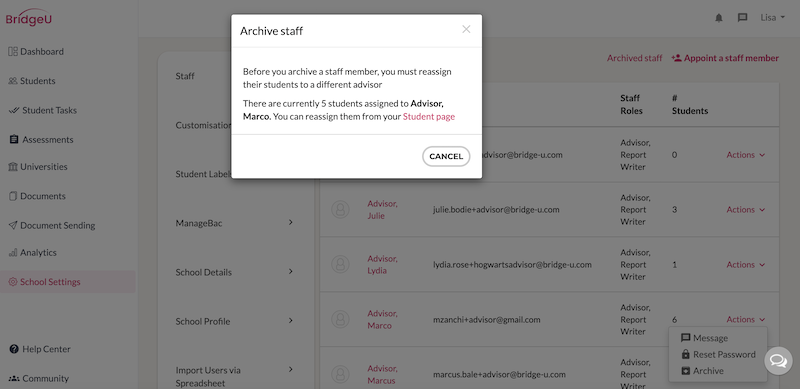
Task: Open Actions dropdown for zero-student row
Action: click(x=745, y=155)
